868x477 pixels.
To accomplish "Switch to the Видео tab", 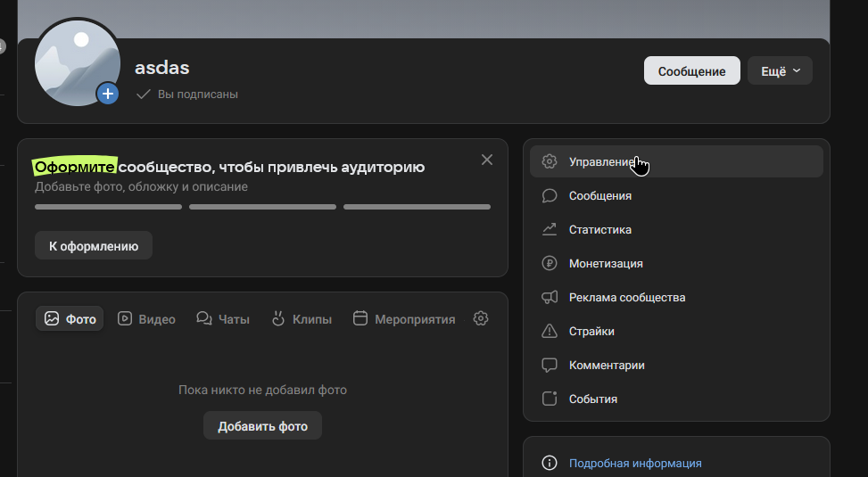I will pyautogui.click(x=146, y=318).
